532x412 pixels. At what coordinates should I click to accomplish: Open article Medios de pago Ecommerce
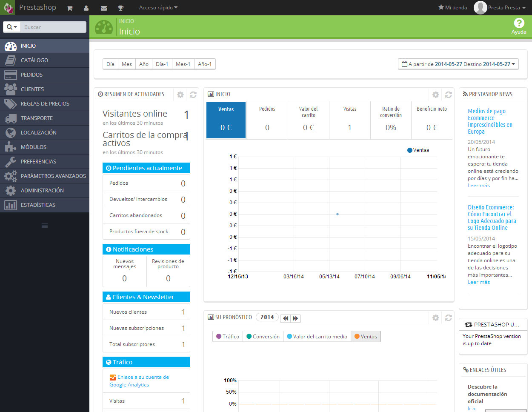[x=490, y=121]
